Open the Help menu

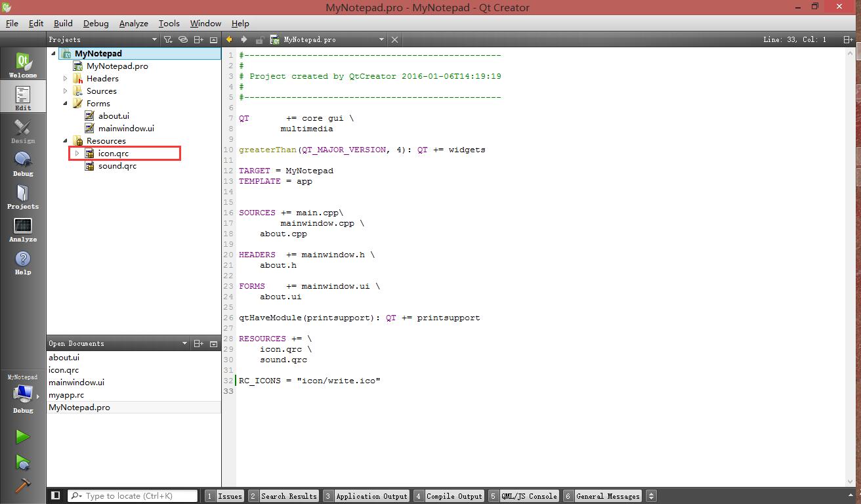(x=240, y=23)
